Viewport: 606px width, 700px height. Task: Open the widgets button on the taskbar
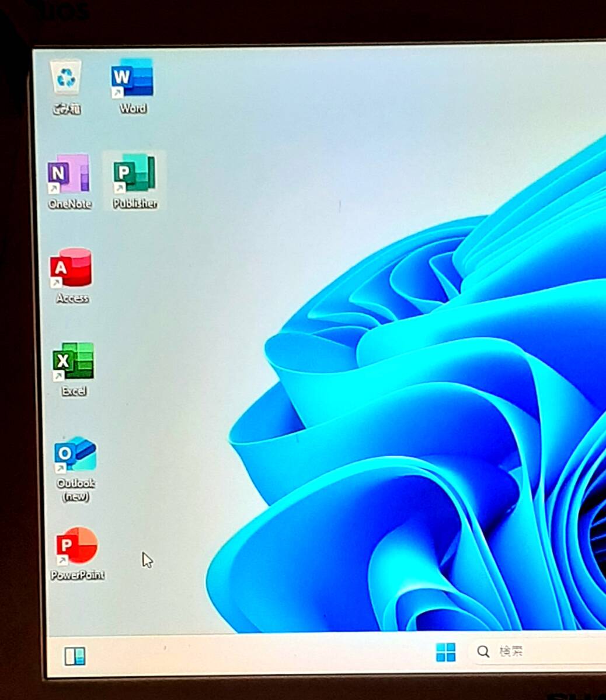[75, 656]
